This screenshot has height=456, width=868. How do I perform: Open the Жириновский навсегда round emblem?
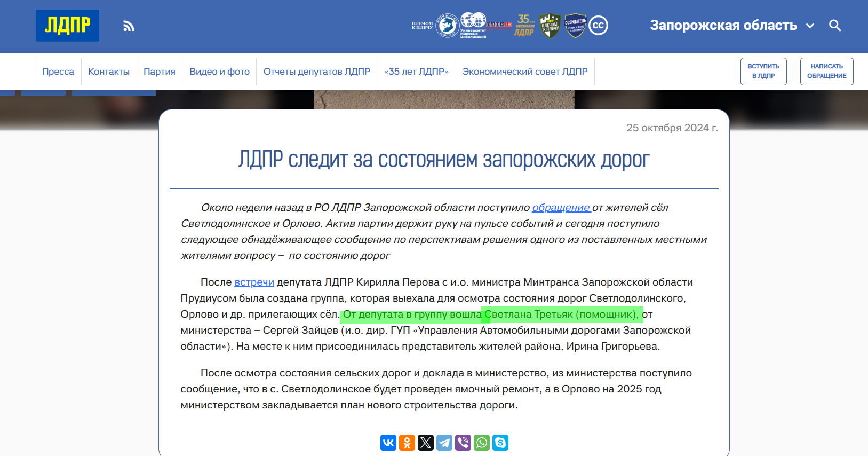tap(447, 26)
